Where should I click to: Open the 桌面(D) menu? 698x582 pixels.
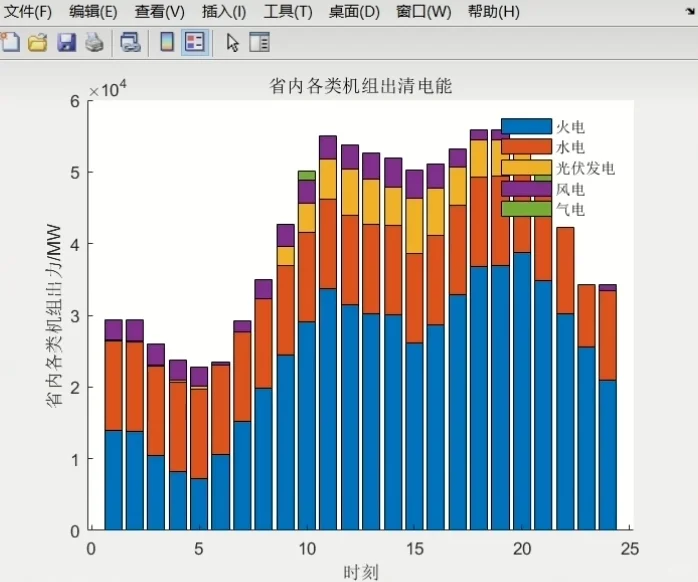354,12
